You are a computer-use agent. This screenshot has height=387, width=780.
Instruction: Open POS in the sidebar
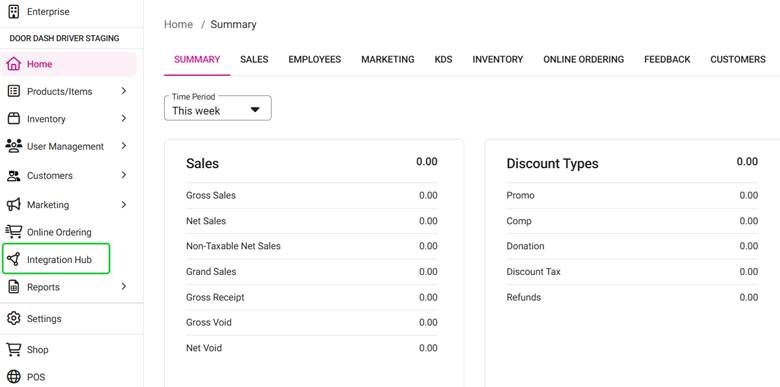(36, 377)
